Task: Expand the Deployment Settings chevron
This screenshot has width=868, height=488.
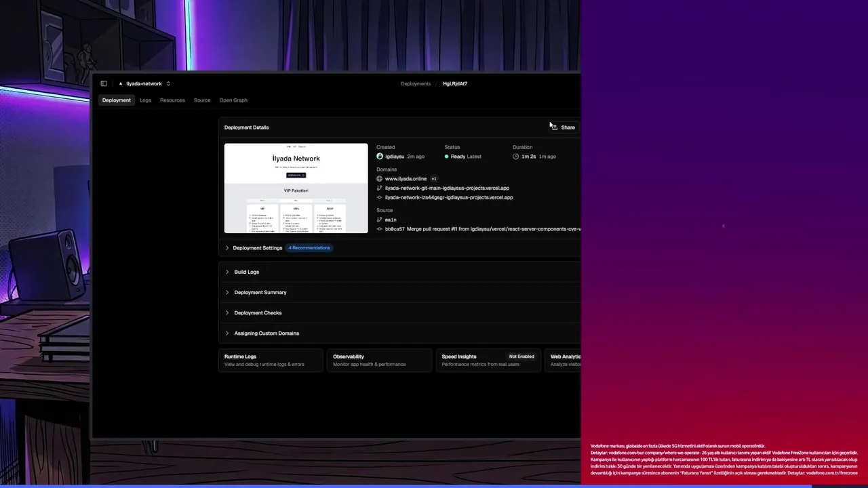Action: click(227, 248)
